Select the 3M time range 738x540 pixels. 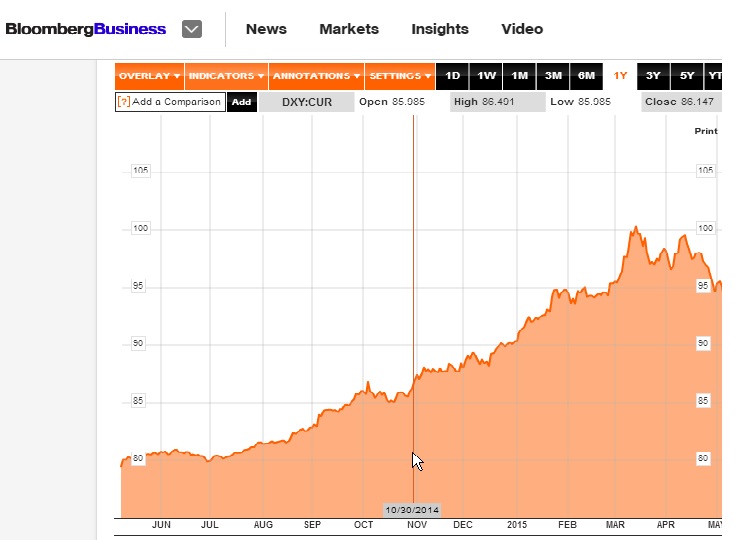(x=553, y=76)
